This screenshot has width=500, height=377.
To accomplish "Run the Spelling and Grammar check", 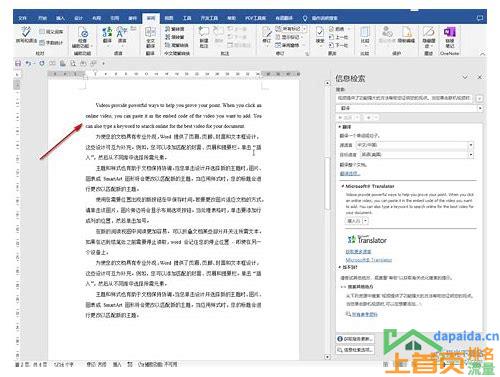I will coord(26,35).
